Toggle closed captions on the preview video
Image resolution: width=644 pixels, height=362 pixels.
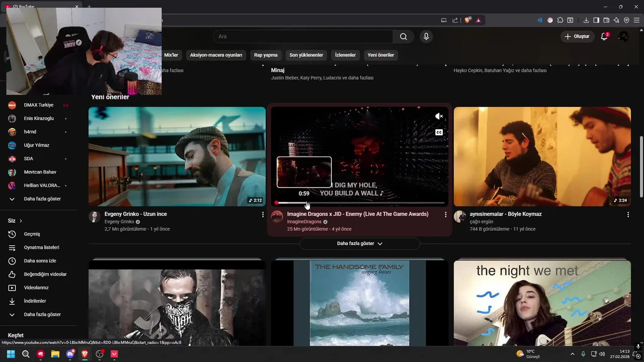tap(439, 132)
